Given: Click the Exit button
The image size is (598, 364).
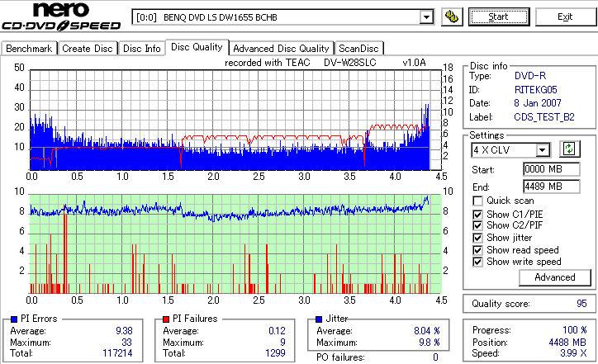Looking at the screenshot, I should tap(565, 17).
